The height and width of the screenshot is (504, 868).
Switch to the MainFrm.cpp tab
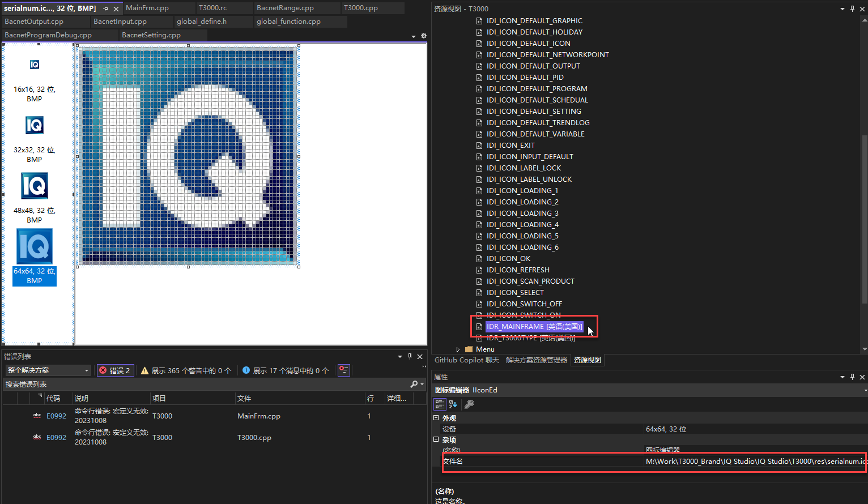pos(147,8)
